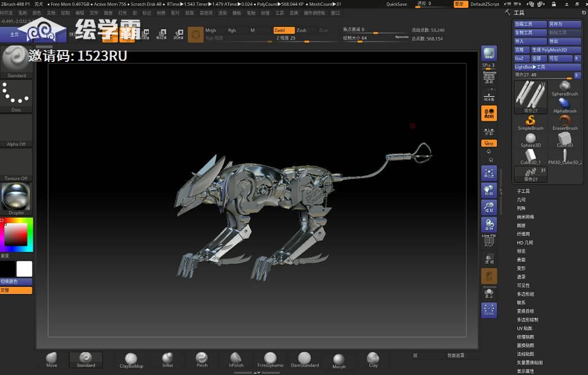Click the Frame mesh icon

489,173
